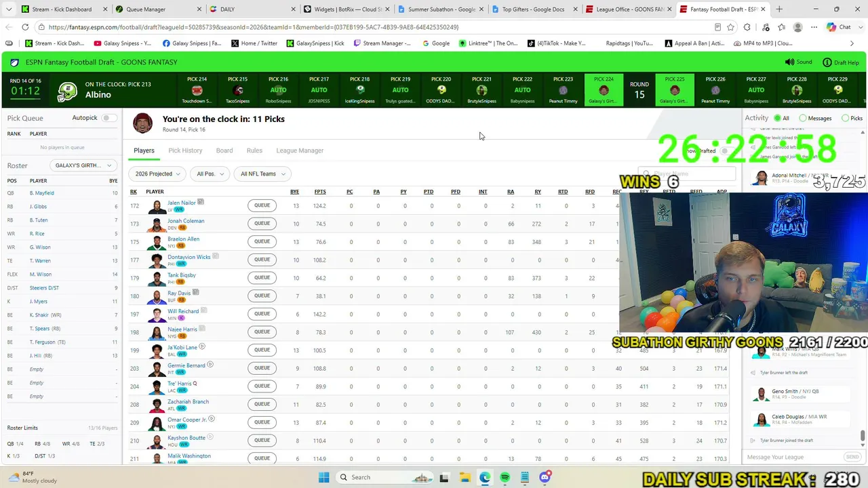Image resolution: width=868 pixels, height=488 pixels.
Task: Open browser extensions puzzle icon
Action: pyautogui.click(x=747, y=27)
